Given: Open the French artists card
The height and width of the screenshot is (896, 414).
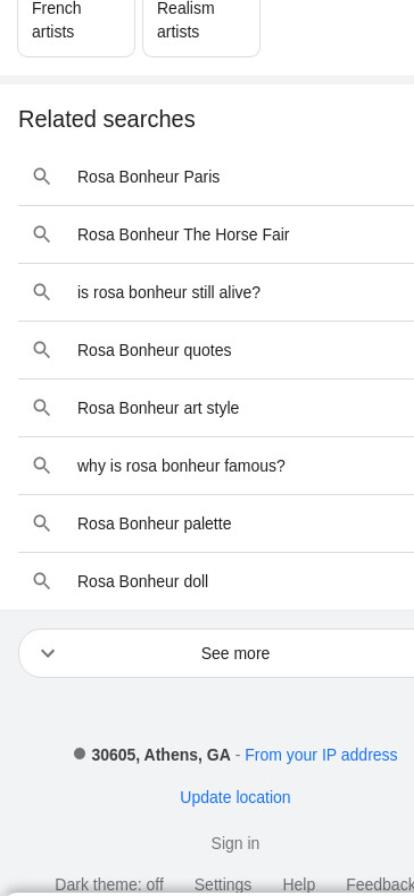Looking at the screenshot, I should pyautogui.click(x=76, y=27).
